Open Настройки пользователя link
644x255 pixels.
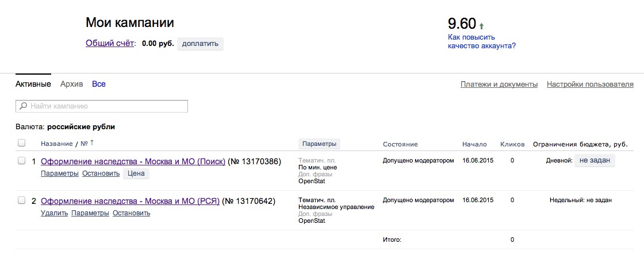click(590, 84)
